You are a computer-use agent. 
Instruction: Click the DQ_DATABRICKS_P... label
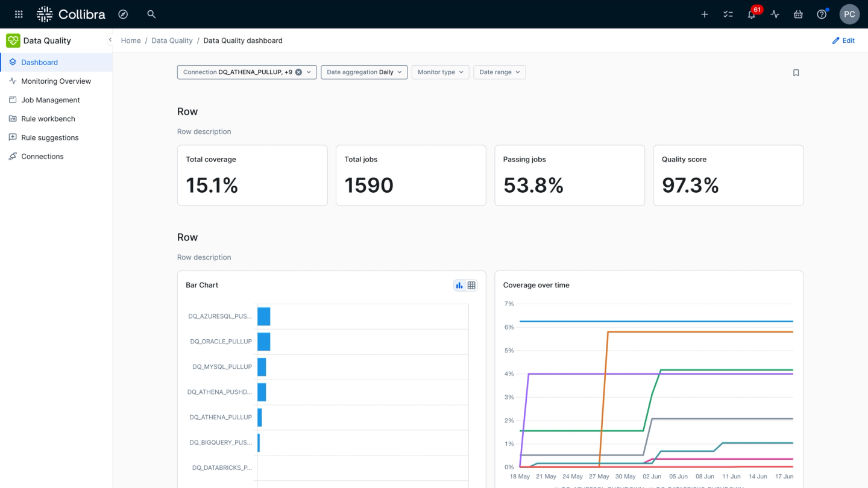pos(222,468)
